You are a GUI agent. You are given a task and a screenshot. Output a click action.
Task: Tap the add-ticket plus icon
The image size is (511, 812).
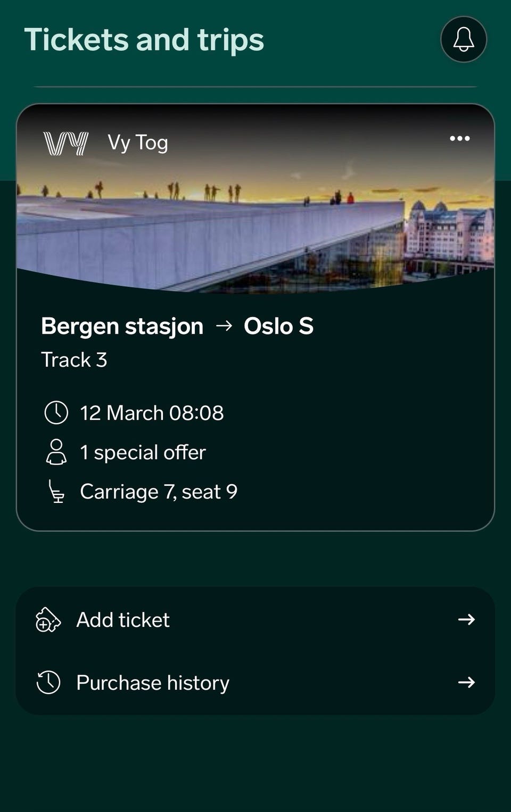48,619
